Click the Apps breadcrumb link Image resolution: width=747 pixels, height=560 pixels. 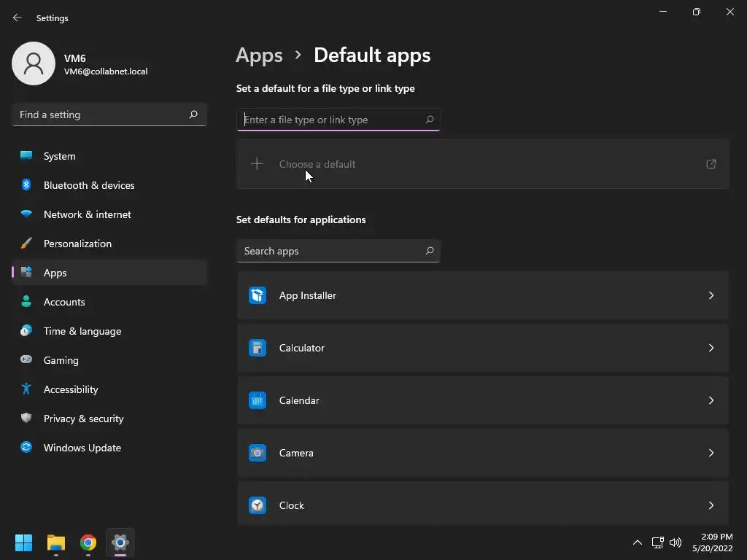[x=259, y=55]
